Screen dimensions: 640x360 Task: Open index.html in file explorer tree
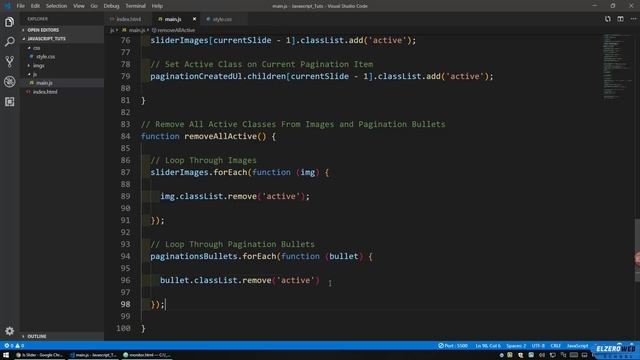pyautogui.click(x=62, y=91)
